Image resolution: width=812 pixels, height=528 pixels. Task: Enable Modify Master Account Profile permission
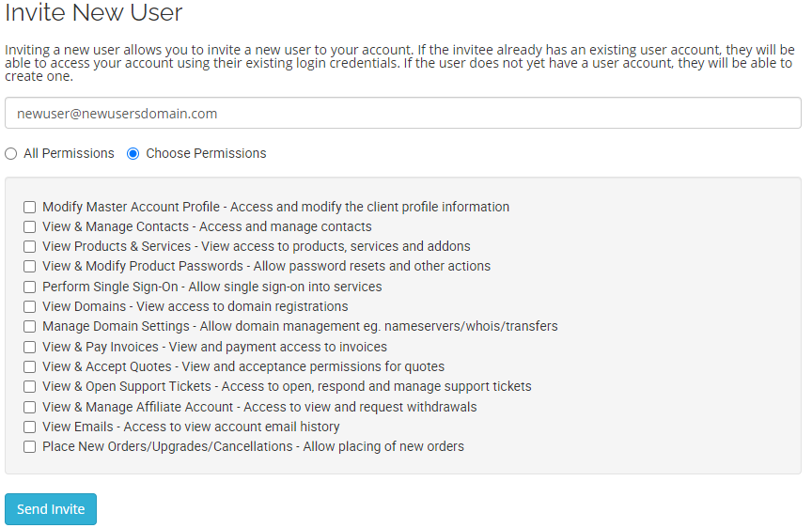[30, 208]
